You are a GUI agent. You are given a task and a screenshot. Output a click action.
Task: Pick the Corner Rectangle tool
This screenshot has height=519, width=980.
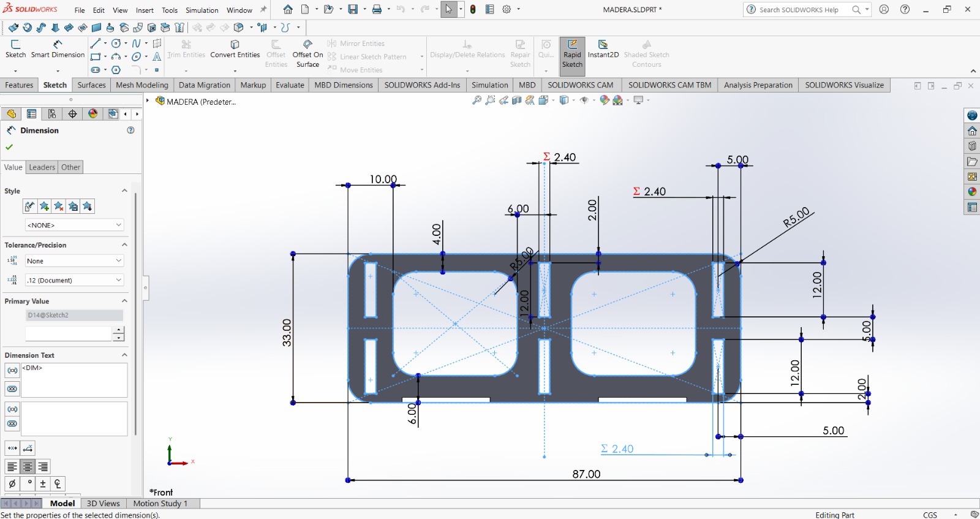click(x=95, y=57)
